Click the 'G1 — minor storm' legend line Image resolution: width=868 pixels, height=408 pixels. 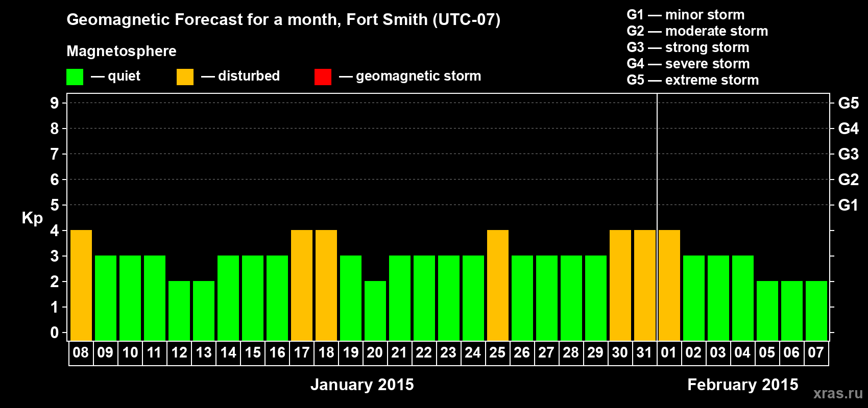tap(686, 15)
